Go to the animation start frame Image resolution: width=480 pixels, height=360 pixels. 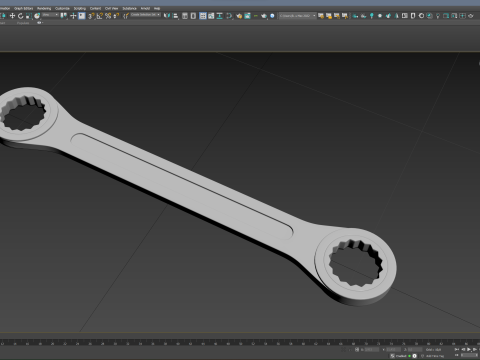(457, 350)
